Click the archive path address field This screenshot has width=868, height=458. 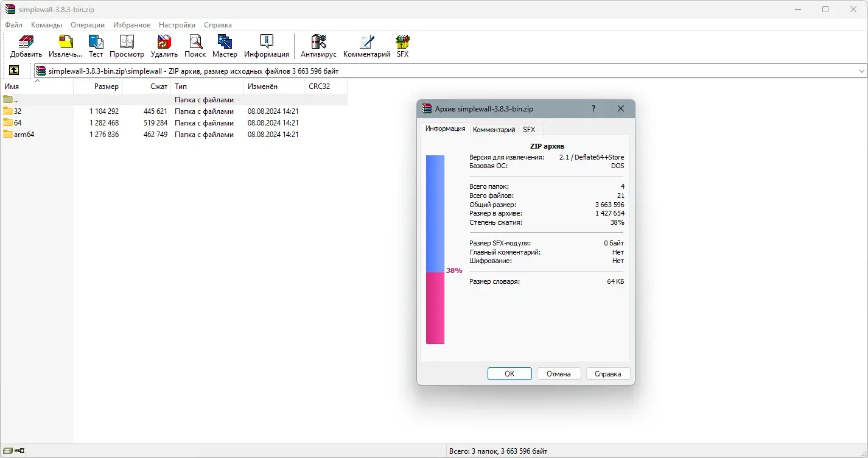[x=450, y=71]
